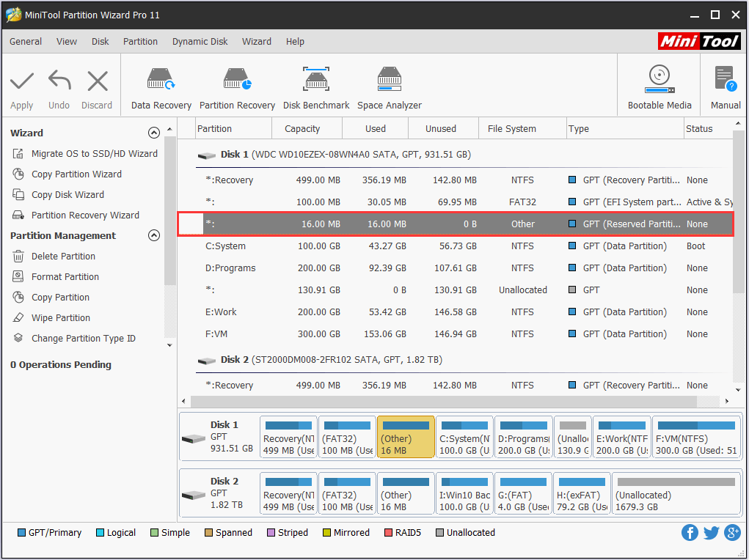Click sidebar scroll-down arrow

pyautogui.click(x=169, y=345)
